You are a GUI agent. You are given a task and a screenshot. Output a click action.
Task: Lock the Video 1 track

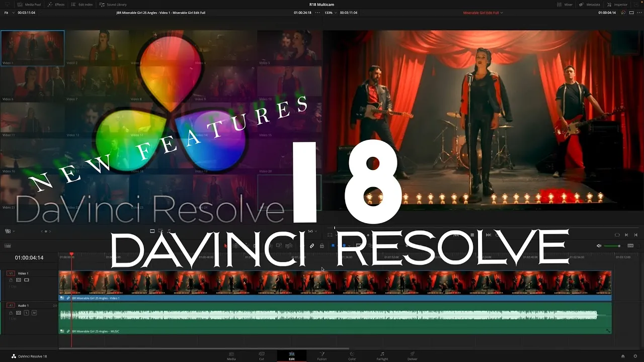11,280
